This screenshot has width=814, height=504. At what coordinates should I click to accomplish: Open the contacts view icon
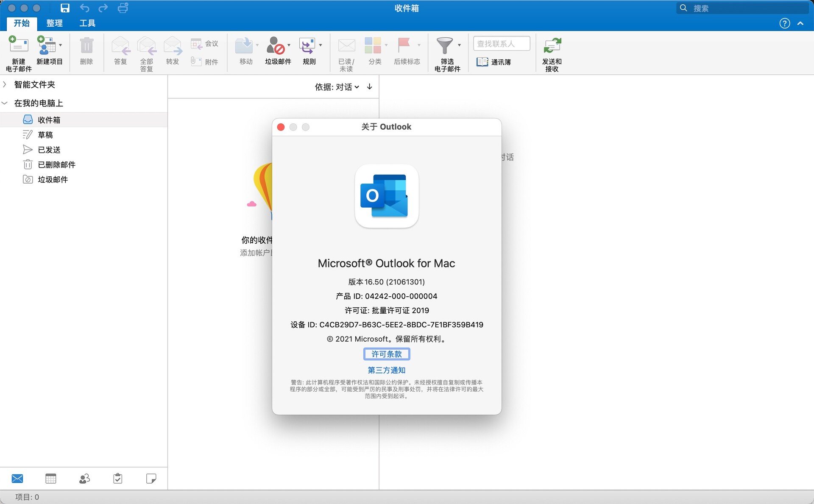point(84,478)
